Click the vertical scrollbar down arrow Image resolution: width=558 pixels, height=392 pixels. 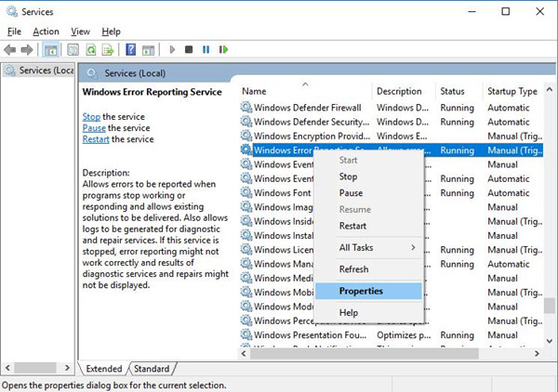[x=550, y=341]
